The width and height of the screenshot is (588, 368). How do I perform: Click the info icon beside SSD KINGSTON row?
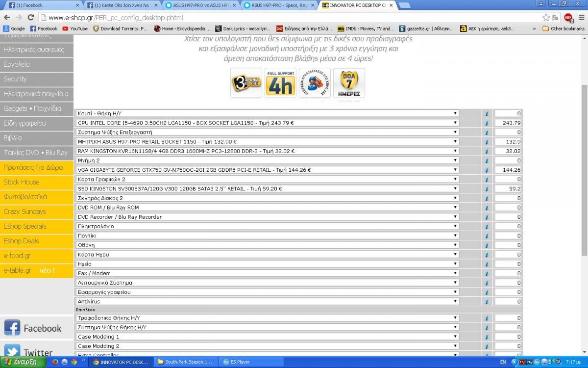tap(487, 188)
